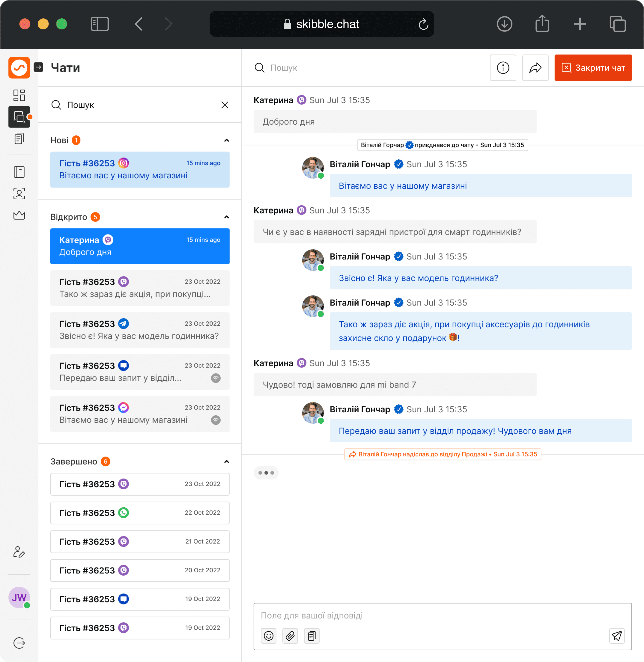Image resolution: width=644 pixels, height=662 pixels.
Task: Open the Chats icon in sidebar
Action: 19,117
